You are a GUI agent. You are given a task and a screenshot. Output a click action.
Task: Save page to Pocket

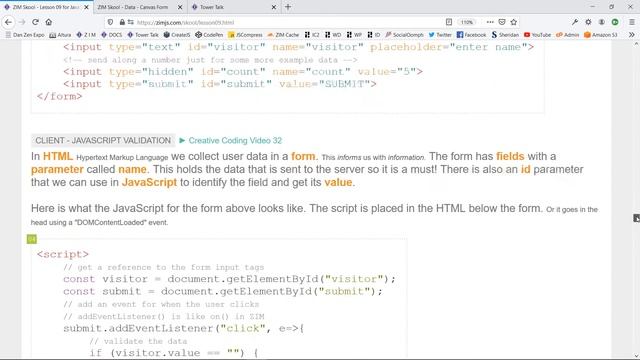coord(502,22)
